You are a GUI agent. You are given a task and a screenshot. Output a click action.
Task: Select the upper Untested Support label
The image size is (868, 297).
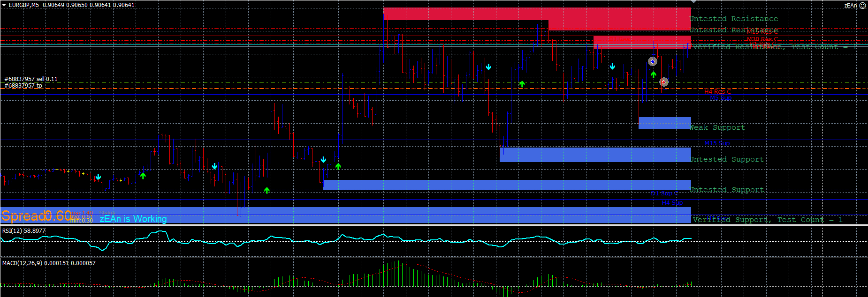click(x=727, y=159)
